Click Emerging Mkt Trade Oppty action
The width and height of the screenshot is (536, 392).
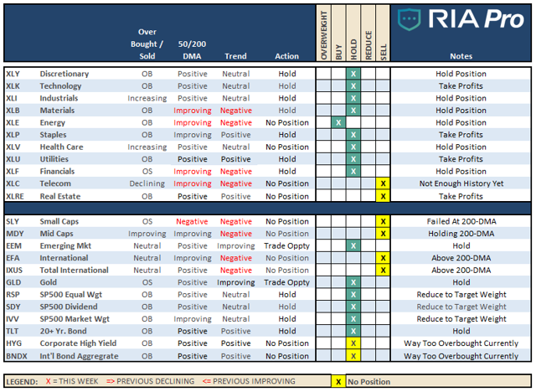(x=286, y=246)
